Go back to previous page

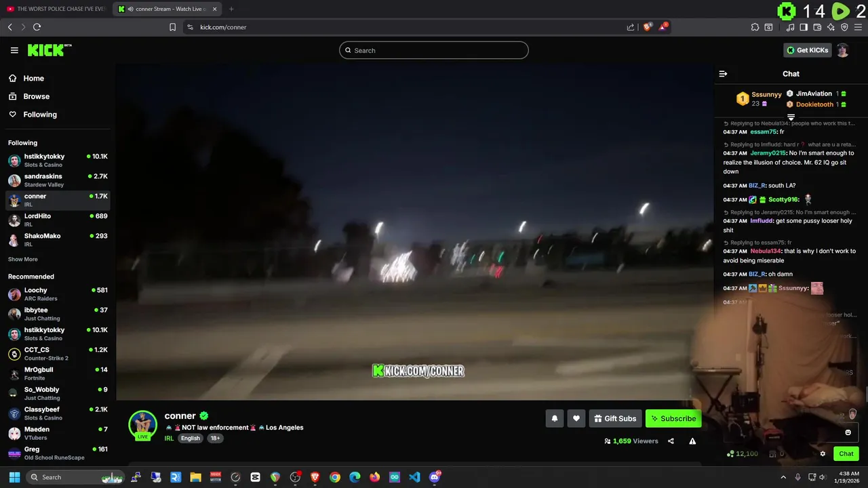pos(9,27)
